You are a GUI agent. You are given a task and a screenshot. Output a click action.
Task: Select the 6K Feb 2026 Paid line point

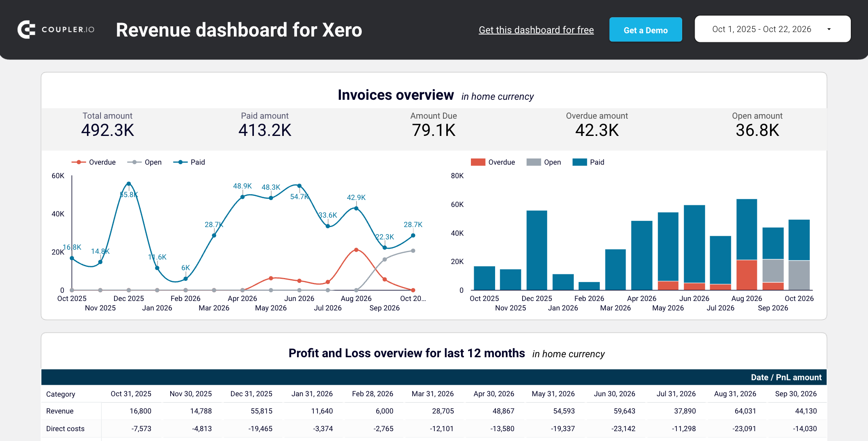point(185,279)
